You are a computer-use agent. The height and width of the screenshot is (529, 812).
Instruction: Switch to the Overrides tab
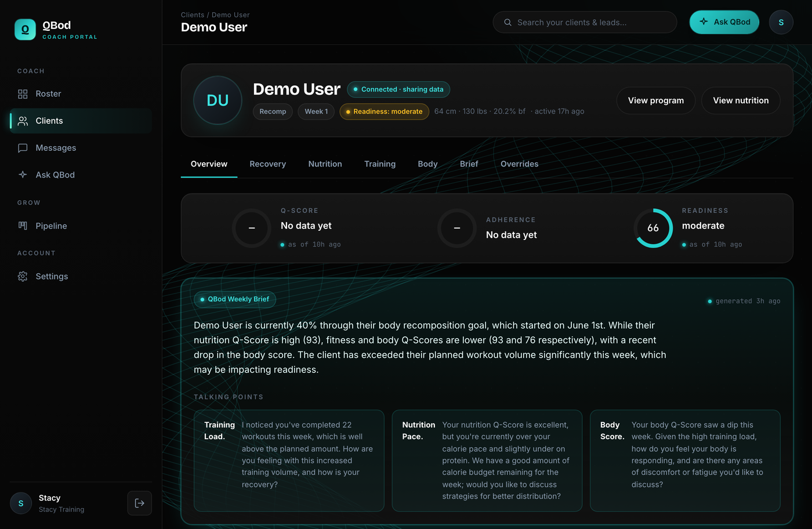click(x=519, y=164)
